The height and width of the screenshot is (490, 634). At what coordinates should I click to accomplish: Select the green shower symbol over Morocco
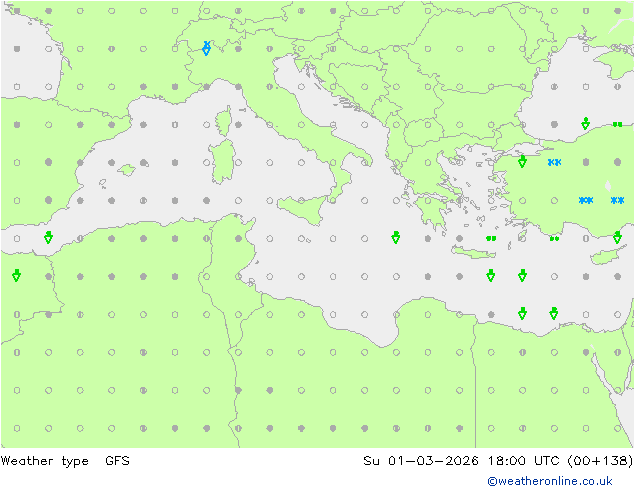(17, 275)
